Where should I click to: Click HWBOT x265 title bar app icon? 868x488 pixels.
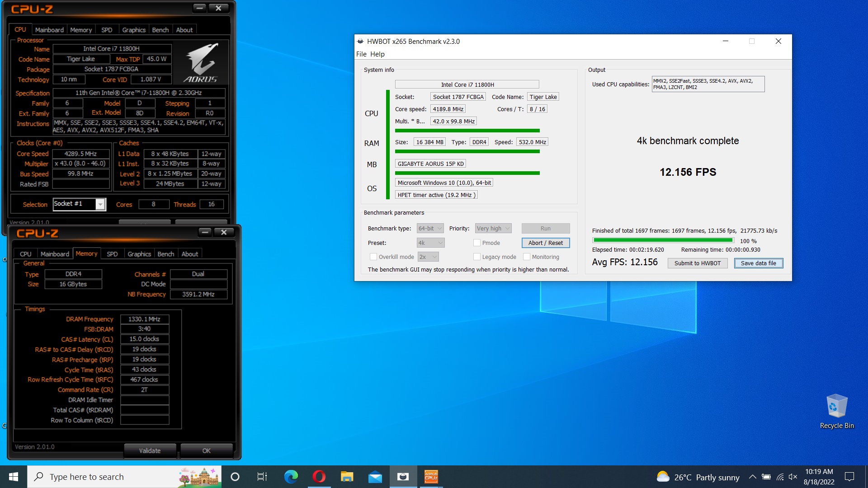[x=360, y=41]
